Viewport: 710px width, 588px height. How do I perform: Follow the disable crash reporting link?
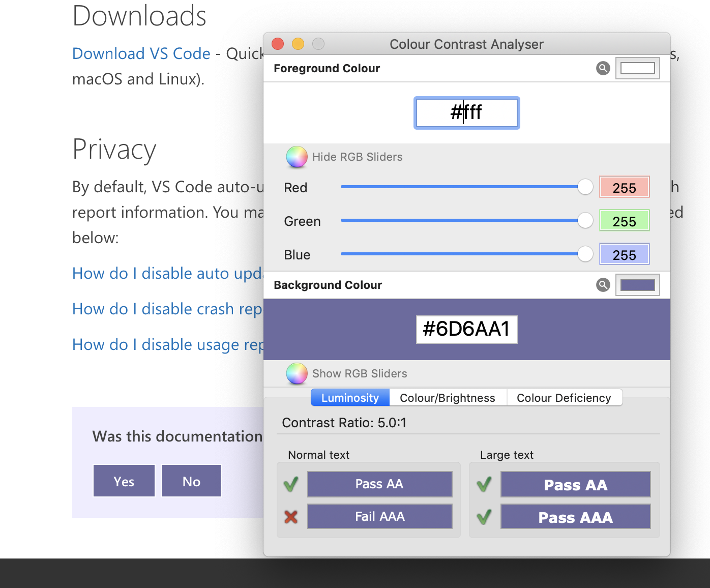tap(168, 309)
